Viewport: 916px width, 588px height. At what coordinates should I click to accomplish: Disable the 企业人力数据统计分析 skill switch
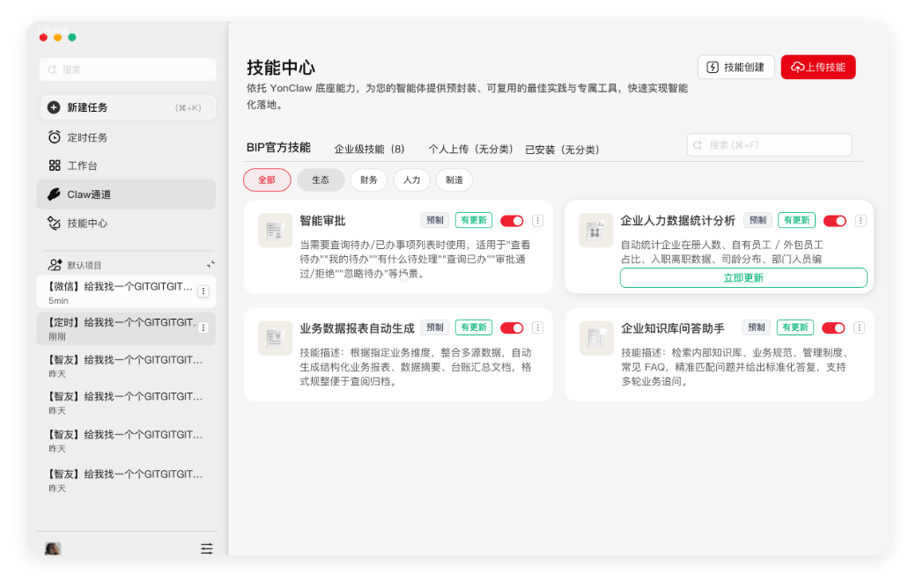tap(834, 221)
